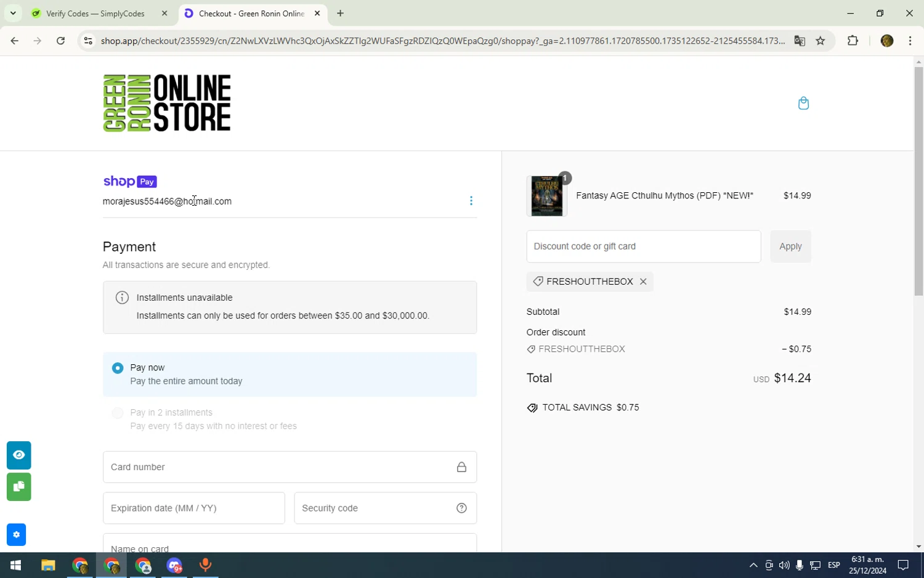The height and width of the screenshot is (578, 924).
Task: Open the ESP language indicator
Action: [834, 565]
